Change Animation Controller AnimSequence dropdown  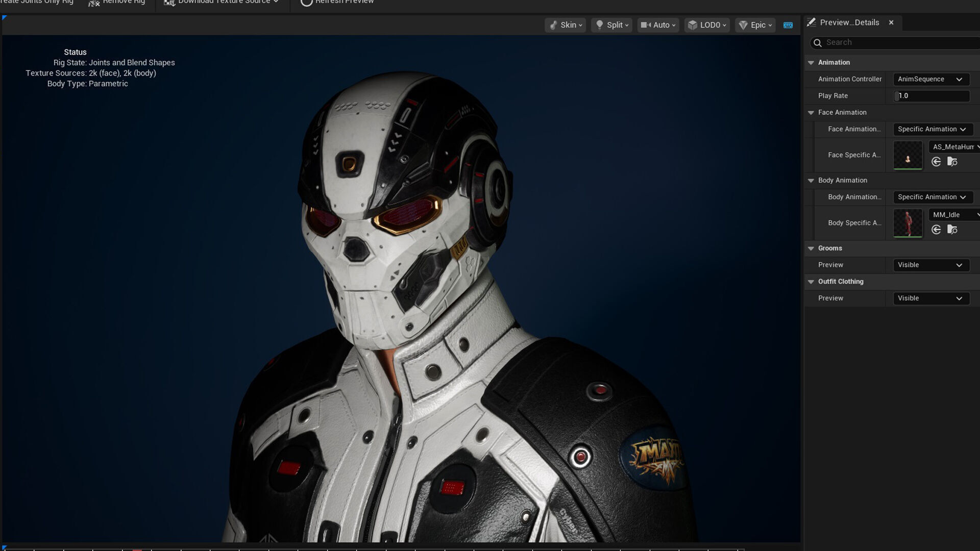930,79
